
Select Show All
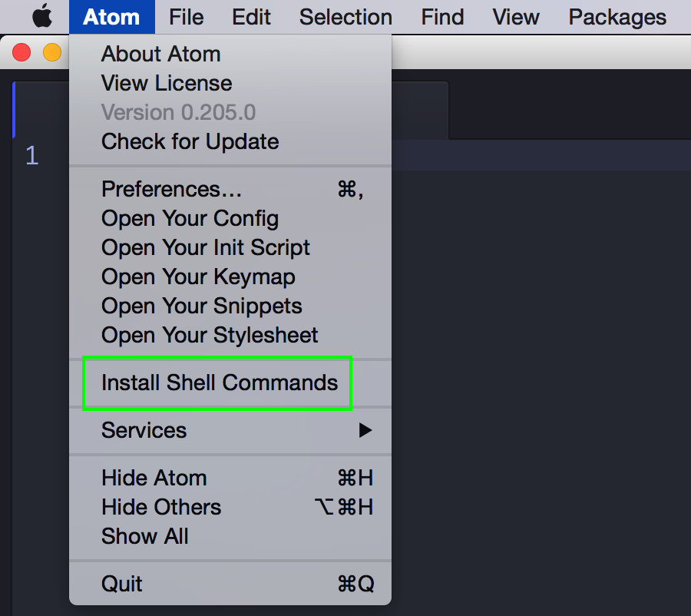pyautogui.click(x=144, y=536)
